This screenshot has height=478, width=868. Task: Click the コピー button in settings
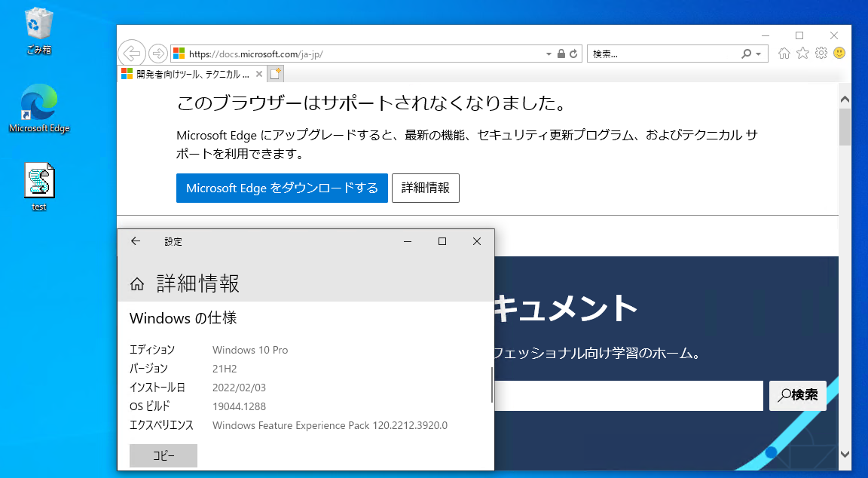[164, 455]
